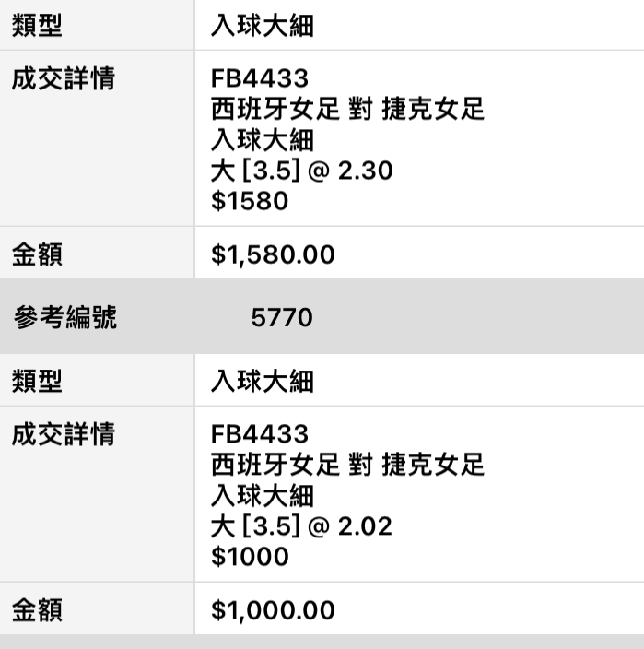Click match code FB4433 above the 2.02 odds
The width and height of the screenshot is (644, 649).
coord(259,434)
